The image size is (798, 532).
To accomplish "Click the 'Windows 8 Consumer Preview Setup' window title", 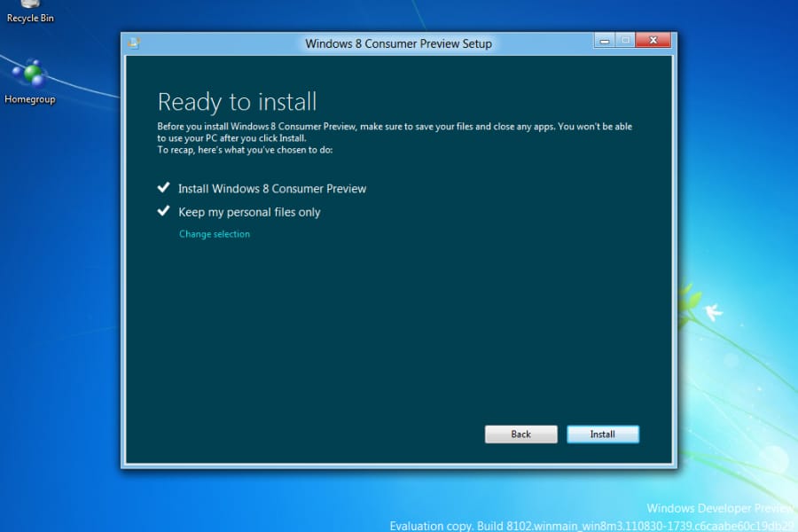I will pos(398,43).
